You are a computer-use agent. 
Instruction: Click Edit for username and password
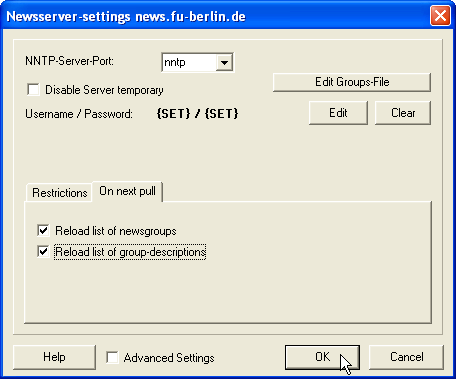(x=338, y=113)
